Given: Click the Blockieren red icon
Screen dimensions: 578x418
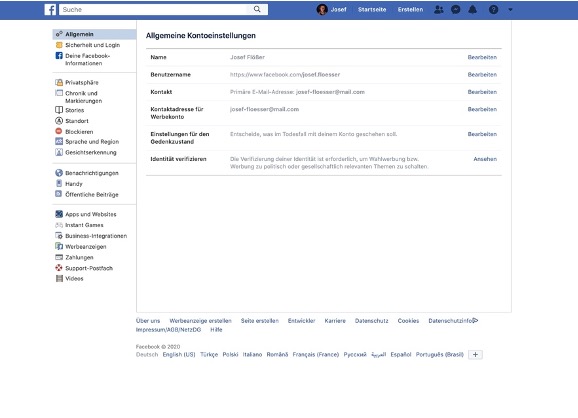Looking at the screenshot, I should [x=59, y=131].
